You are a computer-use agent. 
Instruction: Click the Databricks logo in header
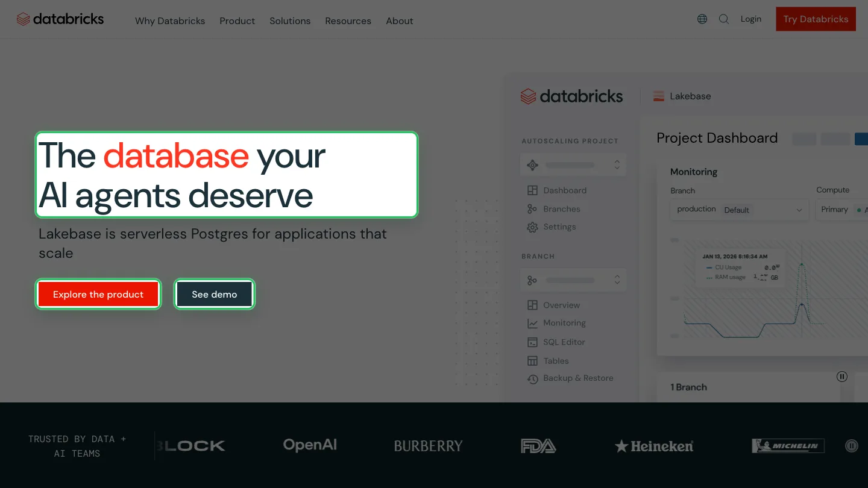coord(60,19)
